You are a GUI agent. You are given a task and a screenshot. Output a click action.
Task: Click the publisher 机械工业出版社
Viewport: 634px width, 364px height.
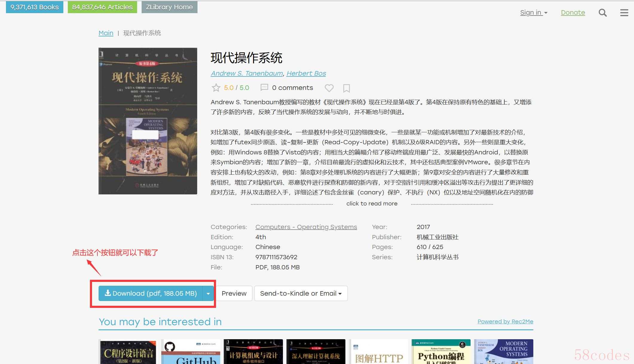pos(437,237)
